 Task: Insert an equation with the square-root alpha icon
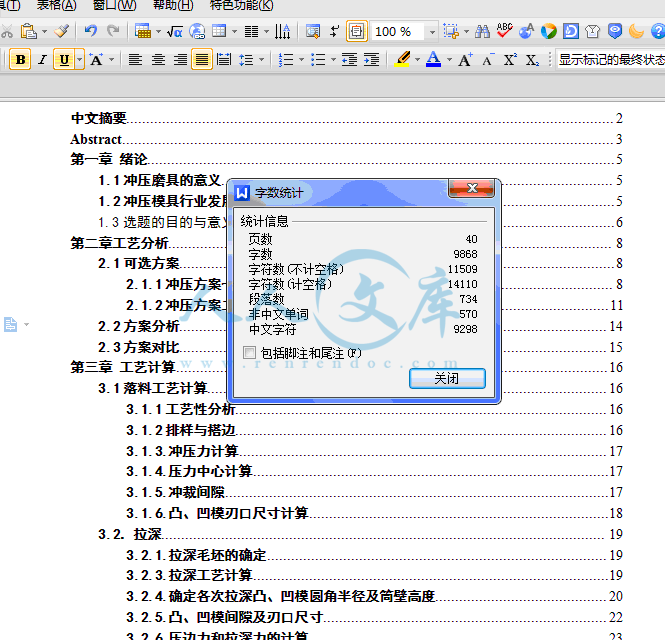tap(175, 31)
